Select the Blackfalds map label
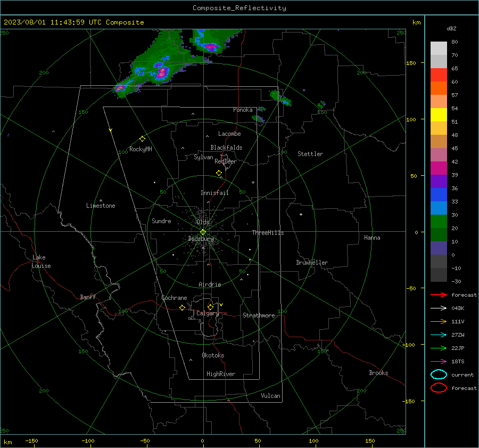Image resolution: width=479 pixels, height=448 pixels. coord(226,148)
